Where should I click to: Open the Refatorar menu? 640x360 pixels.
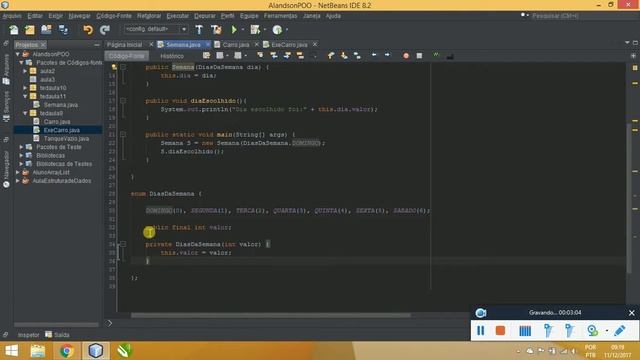149,16
